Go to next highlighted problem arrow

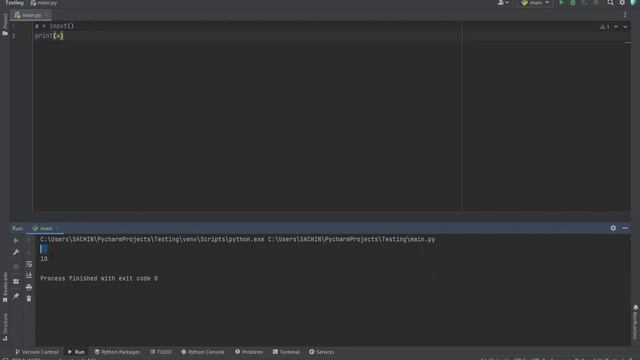click(625, 27)
